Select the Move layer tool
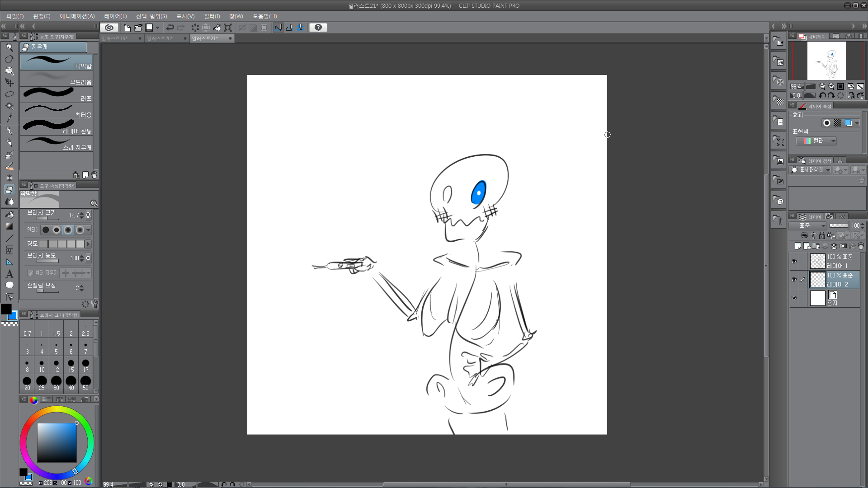 tap(9, 83)
